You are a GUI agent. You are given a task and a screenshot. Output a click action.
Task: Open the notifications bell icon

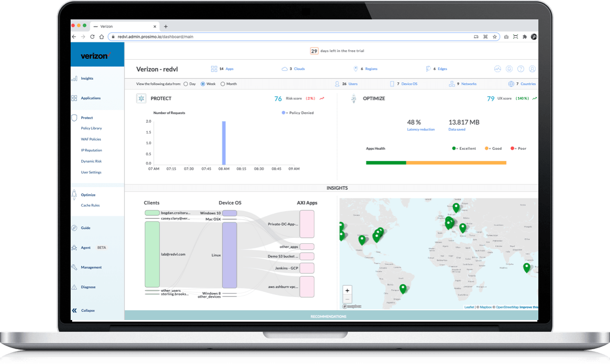click(x=509, y=69)
